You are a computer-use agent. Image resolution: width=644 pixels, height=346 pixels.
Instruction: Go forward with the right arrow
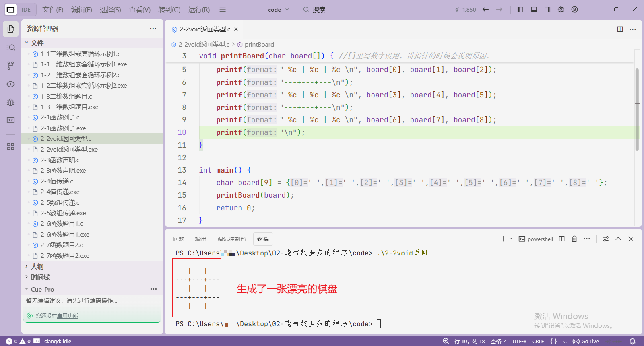point(499,10)
